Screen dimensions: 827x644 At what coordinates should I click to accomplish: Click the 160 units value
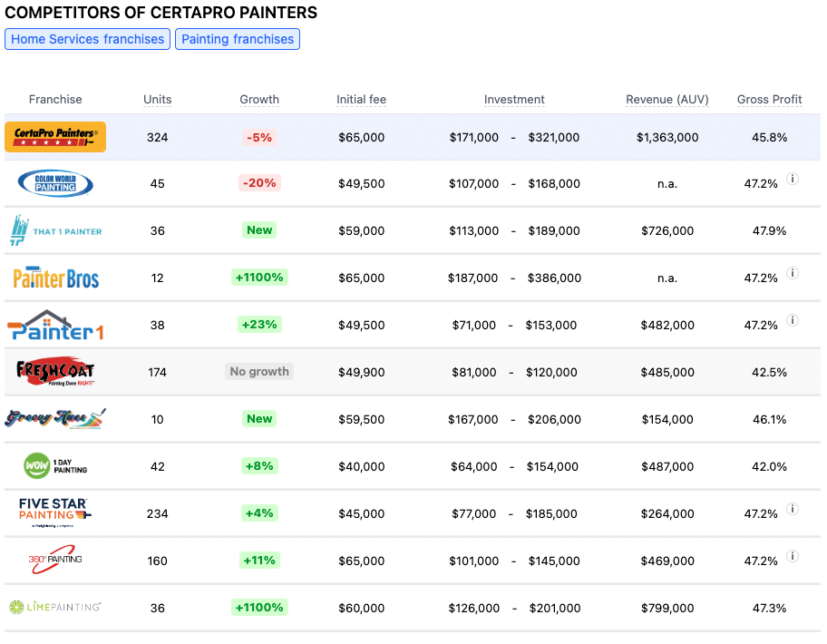point(157,561)
